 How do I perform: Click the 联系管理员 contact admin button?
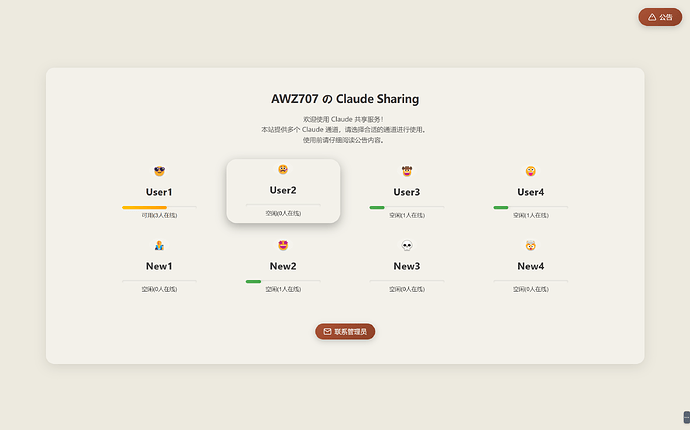point(345,331)
